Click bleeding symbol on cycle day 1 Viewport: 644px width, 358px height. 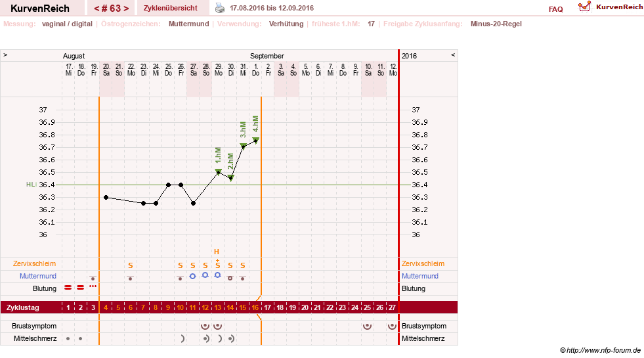pos(68,287)
